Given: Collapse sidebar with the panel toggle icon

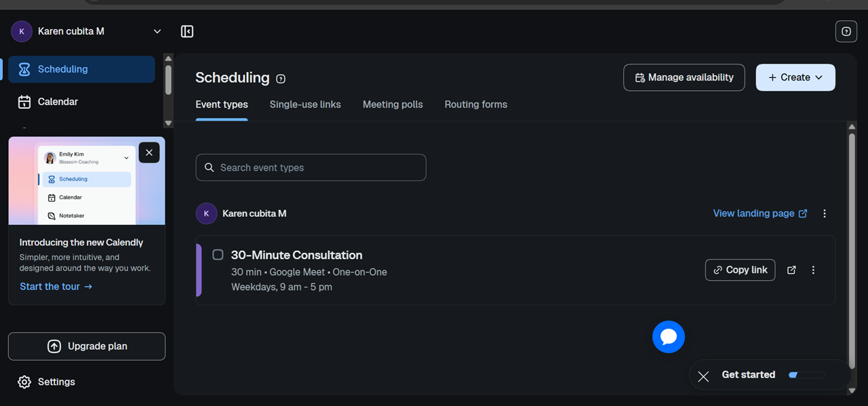Looking at the screenshot, I should point(187,31).
